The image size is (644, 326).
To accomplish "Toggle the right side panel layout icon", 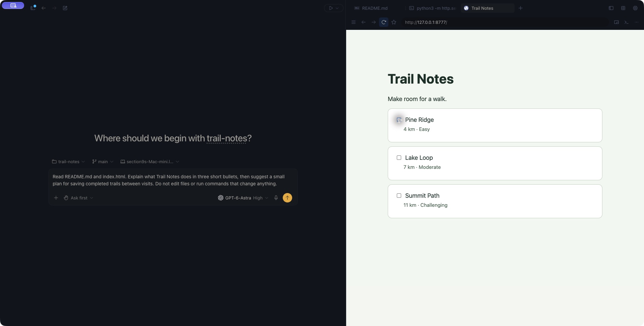I will pyautogui.click(x=611, y=8).
